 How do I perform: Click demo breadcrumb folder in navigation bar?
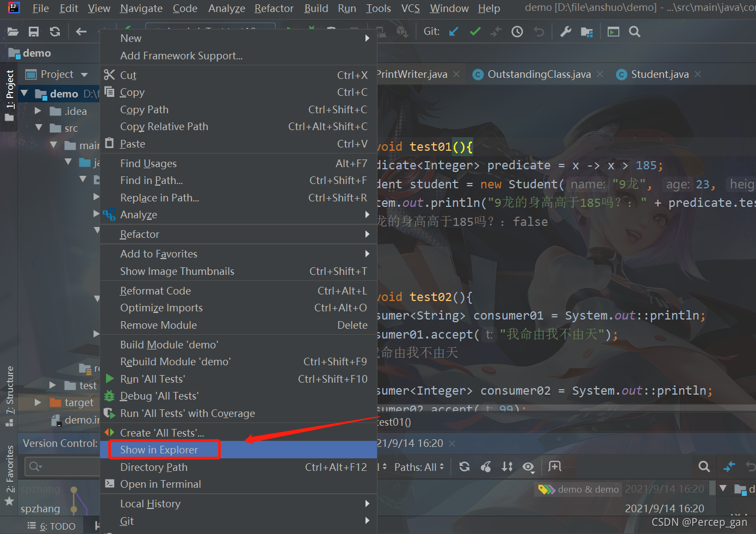(x=30, y=53)
